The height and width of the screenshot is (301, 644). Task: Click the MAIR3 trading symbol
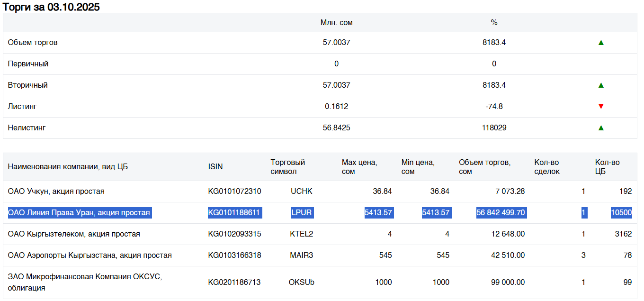point(302,255)
